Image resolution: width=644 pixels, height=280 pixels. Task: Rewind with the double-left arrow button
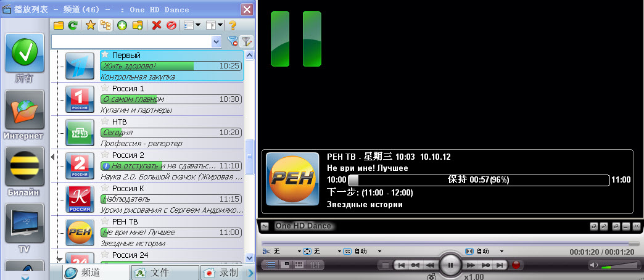tap(430, 265)
